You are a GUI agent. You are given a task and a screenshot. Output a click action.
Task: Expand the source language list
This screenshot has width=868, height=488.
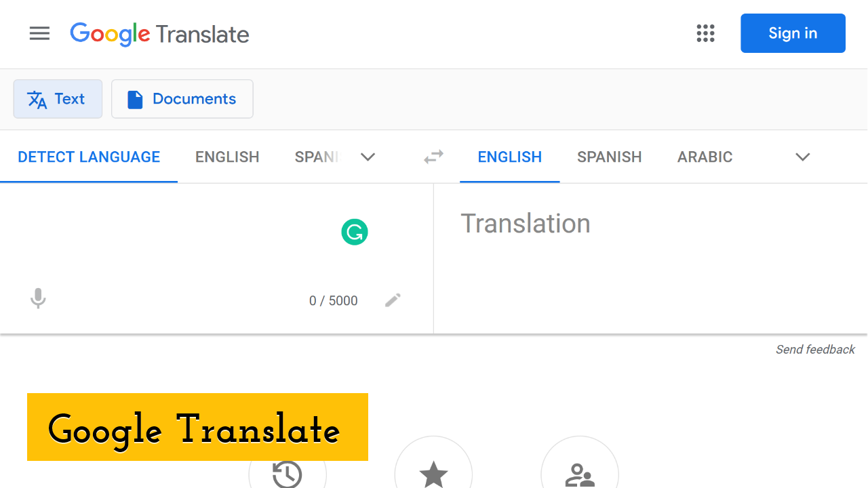[368, 157]
